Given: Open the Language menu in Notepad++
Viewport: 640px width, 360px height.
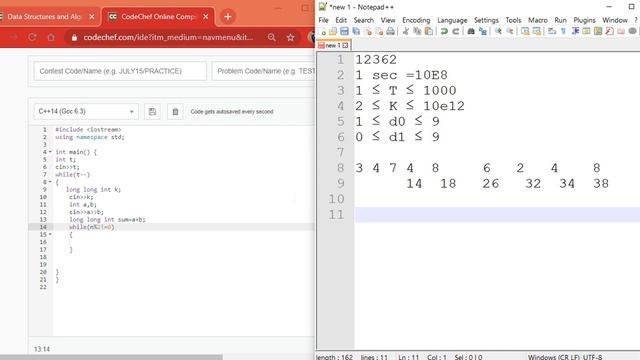Looking at the screenshot, I should pos(452,20).
